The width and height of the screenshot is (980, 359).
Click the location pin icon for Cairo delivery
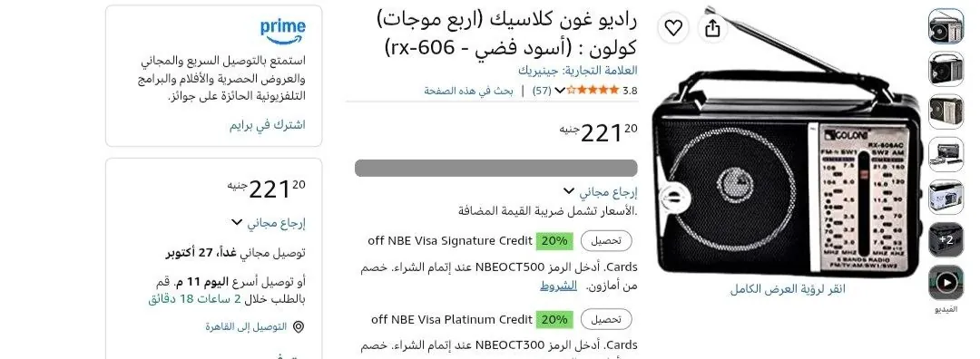299,326
